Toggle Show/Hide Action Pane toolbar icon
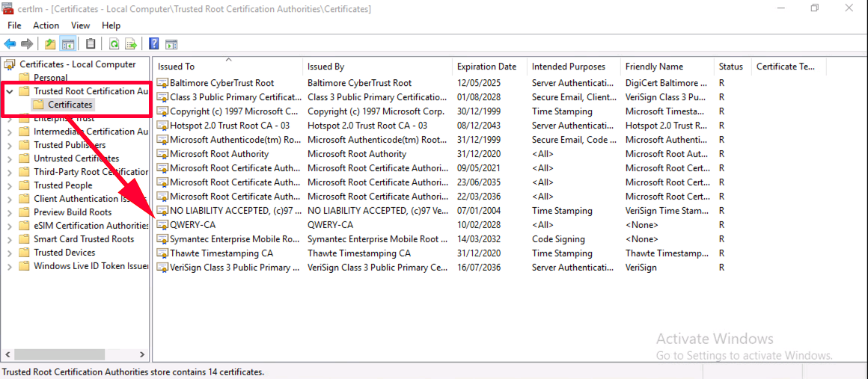The image size is (868, 379). click(x=171, y=43)
